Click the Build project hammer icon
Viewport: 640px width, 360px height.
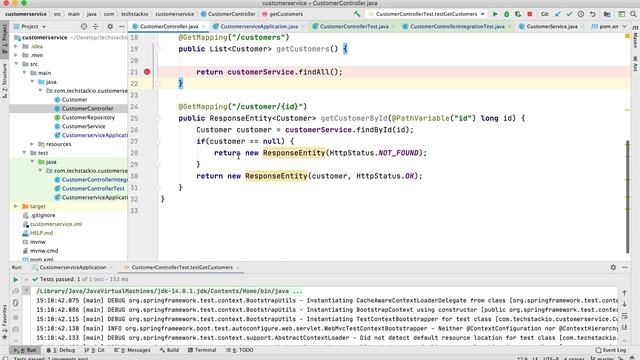click(357, 14)
